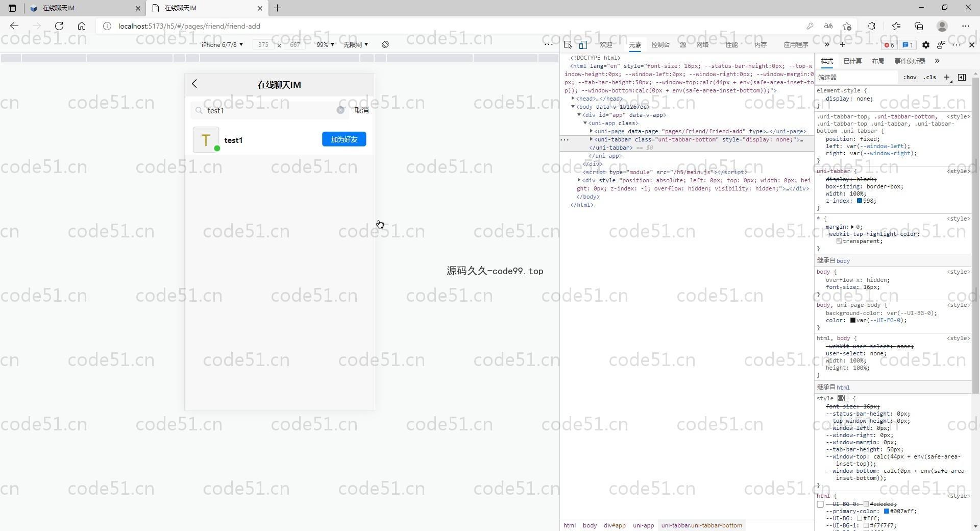980x531 pixels.
Task: Click the rotate device icon in the emulation toolbar
Action: coord(385,44)
